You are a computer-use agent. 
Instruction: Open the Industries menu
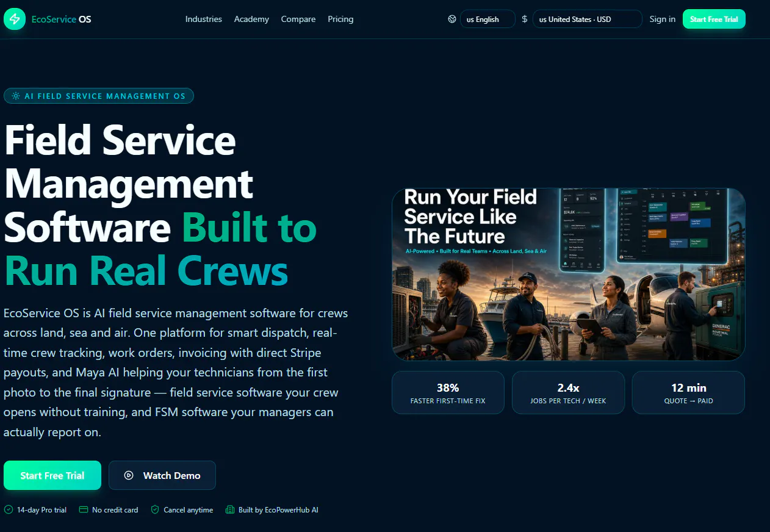point(204,19)
